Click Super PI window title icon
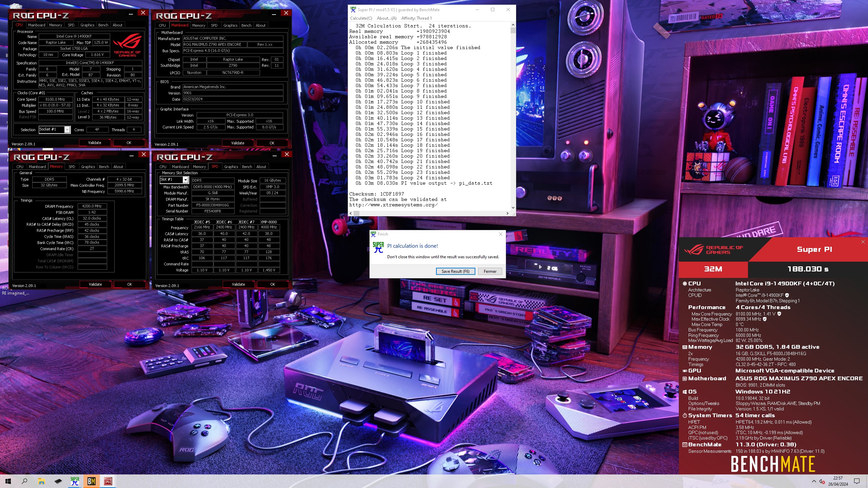Viewport: 868px width, 488px height. [x=353, y=9]
